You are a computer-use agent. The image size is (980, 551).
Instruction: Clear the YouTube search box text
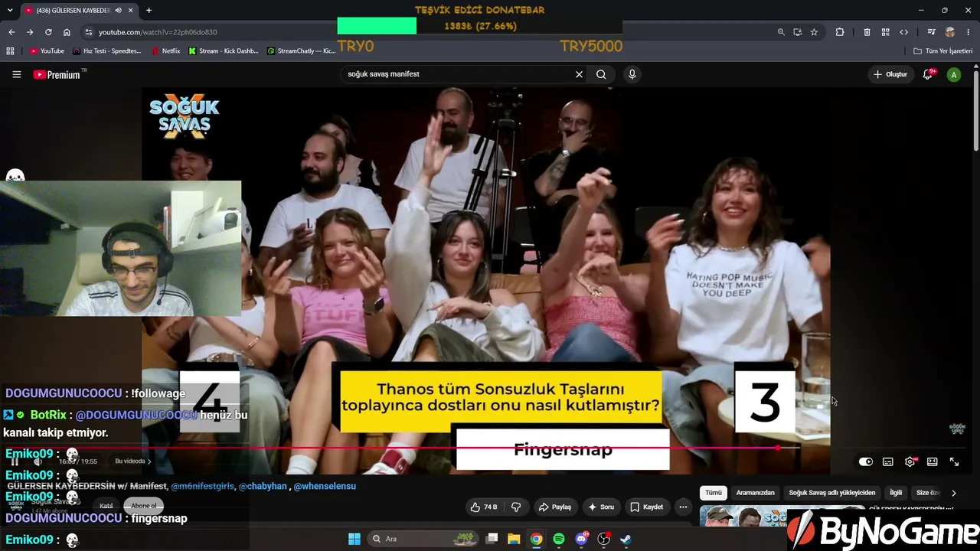579,74
